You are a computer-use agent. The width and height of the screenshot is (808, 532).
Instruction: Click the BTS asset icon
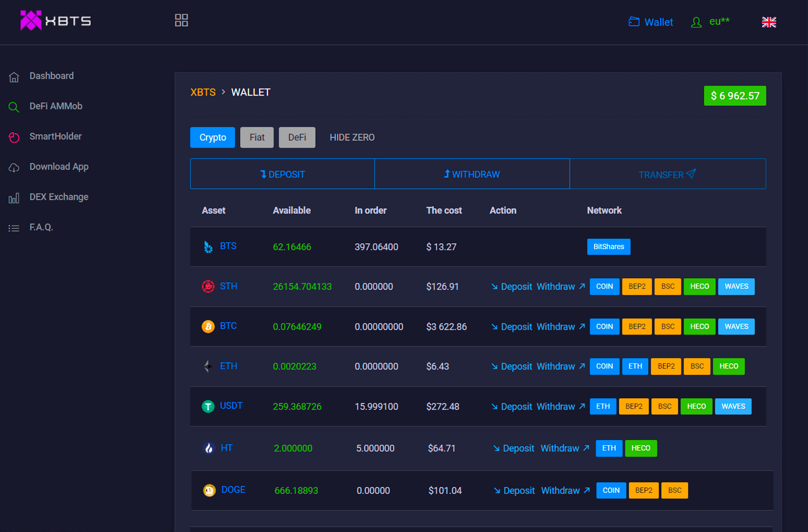coord(208,247)
